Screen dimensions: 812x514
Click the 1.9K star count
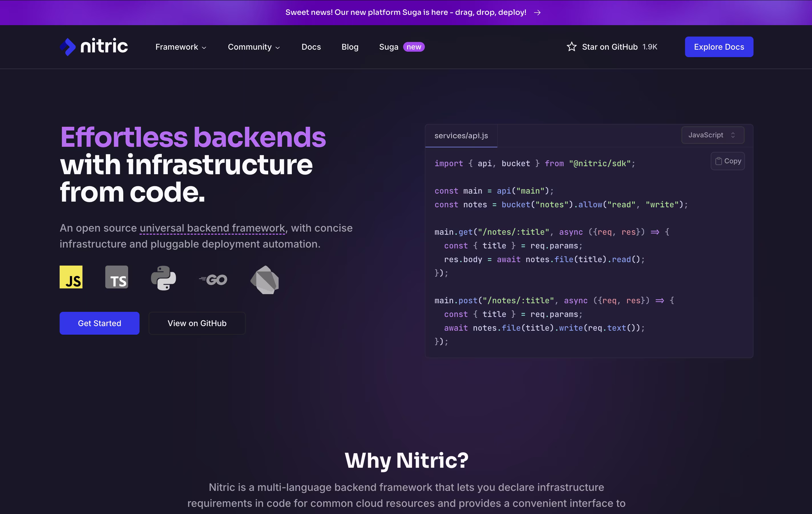coord(650,47)
